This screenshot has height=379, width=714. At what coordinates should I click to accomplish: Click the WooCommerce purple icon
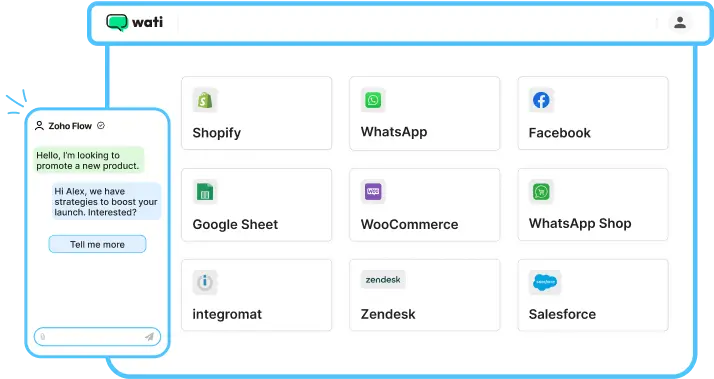373,191
